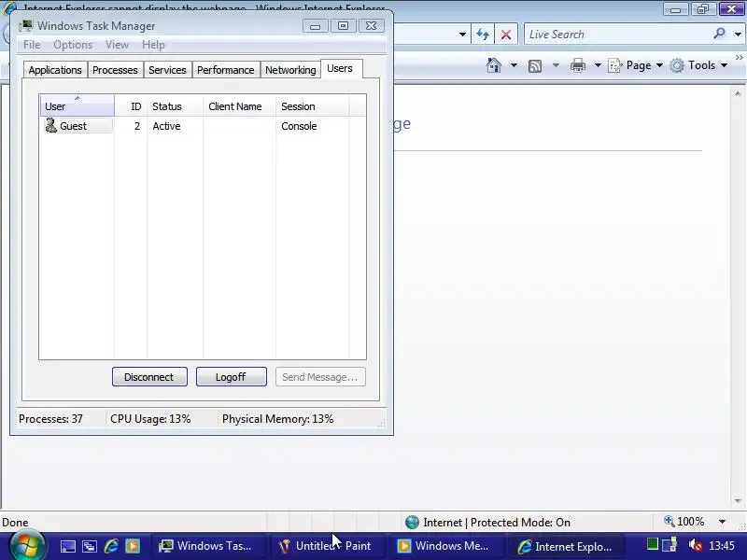Click the Client Name column header
This screenshot has width=747, height=560.
[239, 106]
